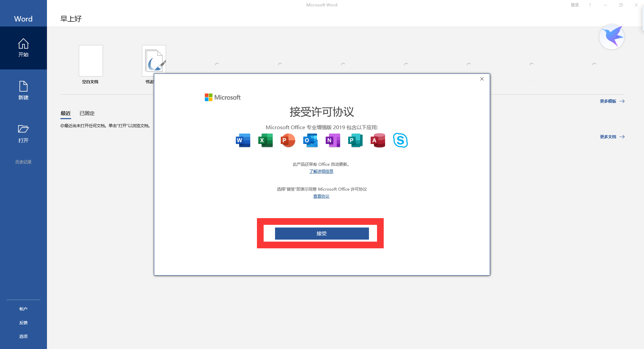Click the help question mark icon
644x349 pixels.
[590, 5]
